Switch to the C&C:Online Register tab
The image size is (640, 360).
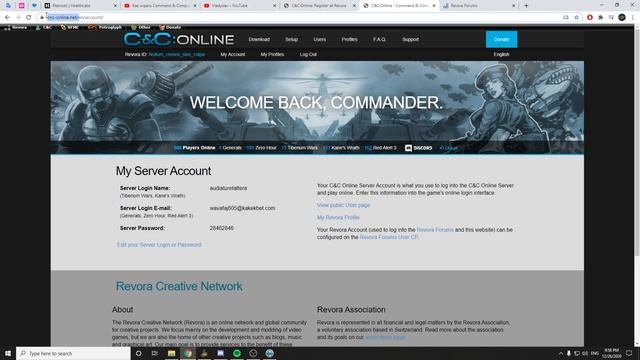tap(320, 6)
